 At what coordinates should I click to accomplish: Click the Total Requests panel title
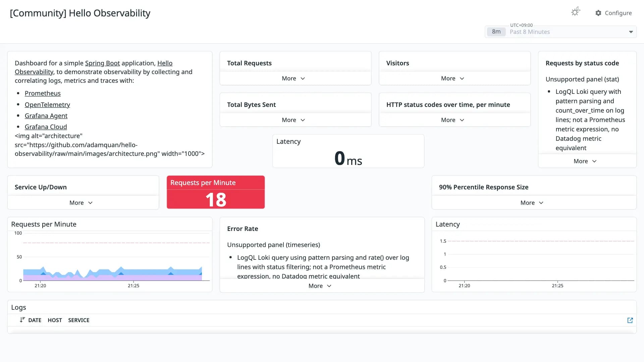(x=249, y=63)
